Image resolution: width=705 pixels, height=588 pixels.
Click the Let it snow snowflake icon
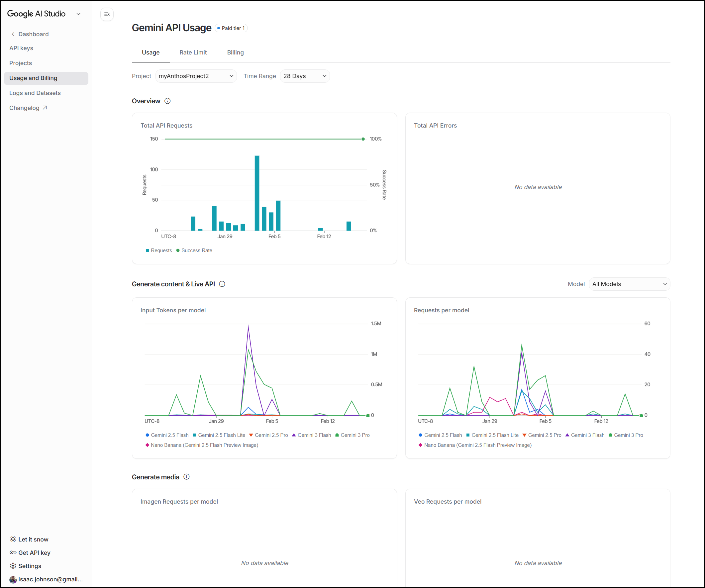point(13,539)
